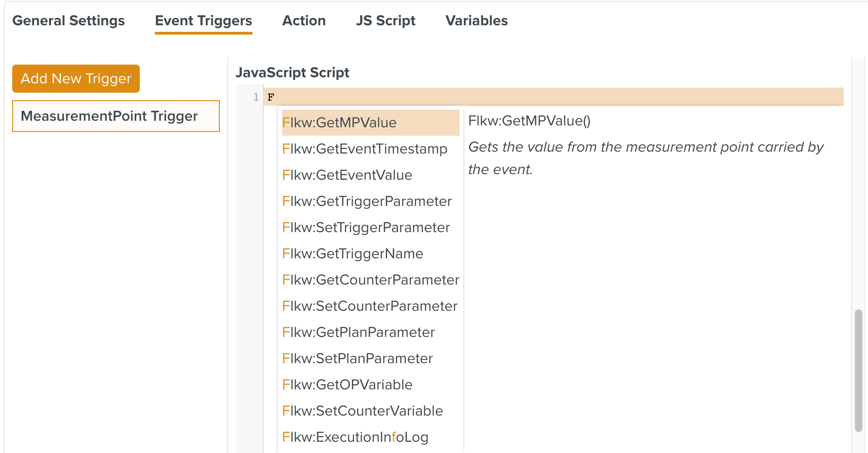Screen dimensions: 868x453
Task: Choose Flkw:SetPlanParameter in the list
Action: (358, 358)
